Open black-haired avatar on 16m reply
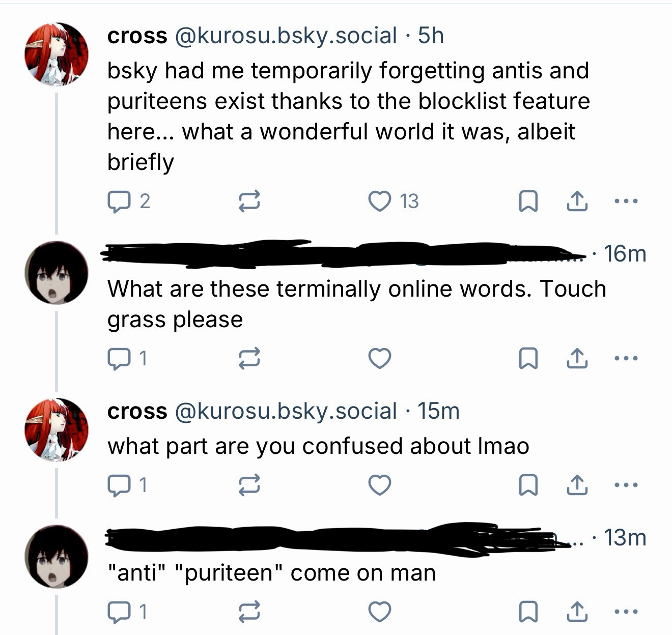Screen dimensions: 672x635 click(x=57, y=273)
